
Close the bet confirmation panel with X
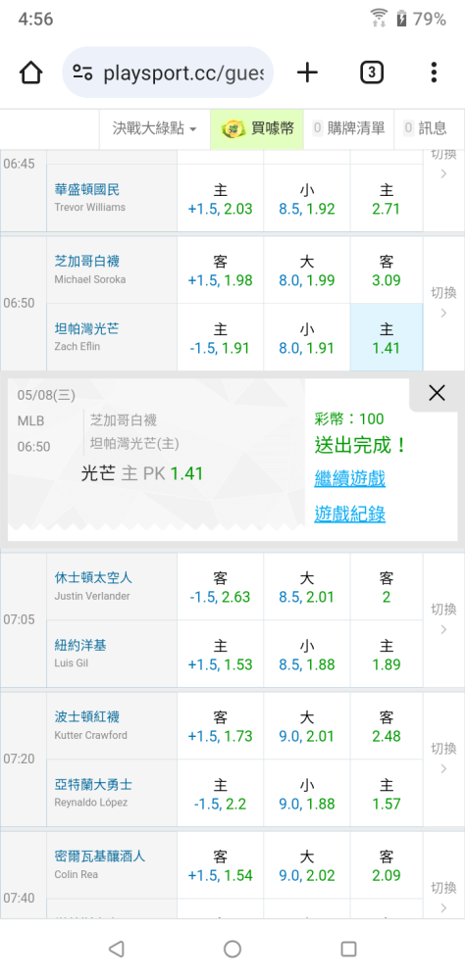[x=437, y=393]
